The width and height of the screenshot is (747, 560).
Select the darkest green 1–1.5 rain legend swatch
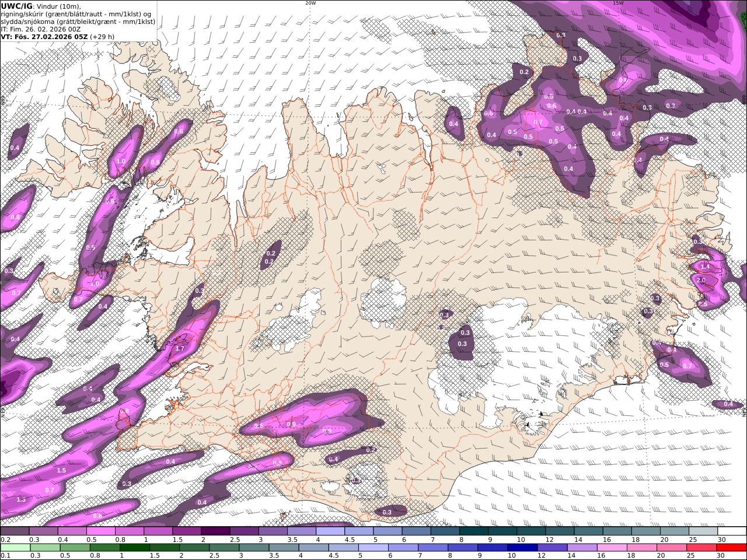(x=135, y=548)
